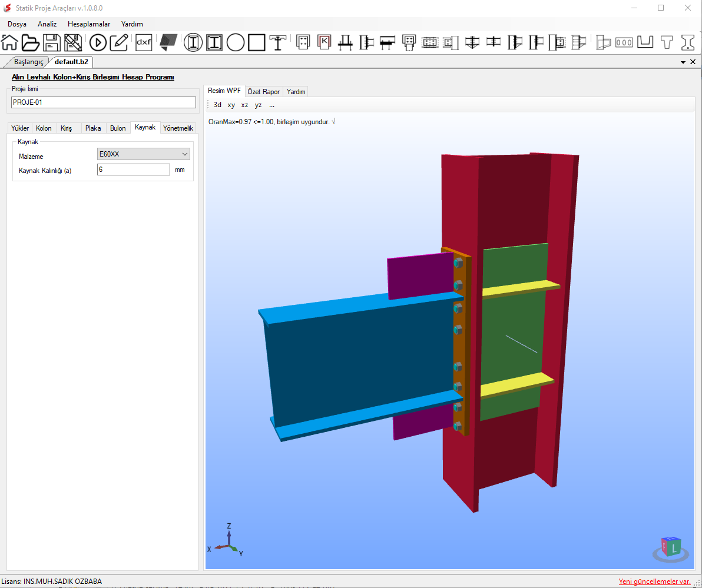Close the default.b2 document with X
The height and width of the screenshot is (588, 702).
[693, 62]
